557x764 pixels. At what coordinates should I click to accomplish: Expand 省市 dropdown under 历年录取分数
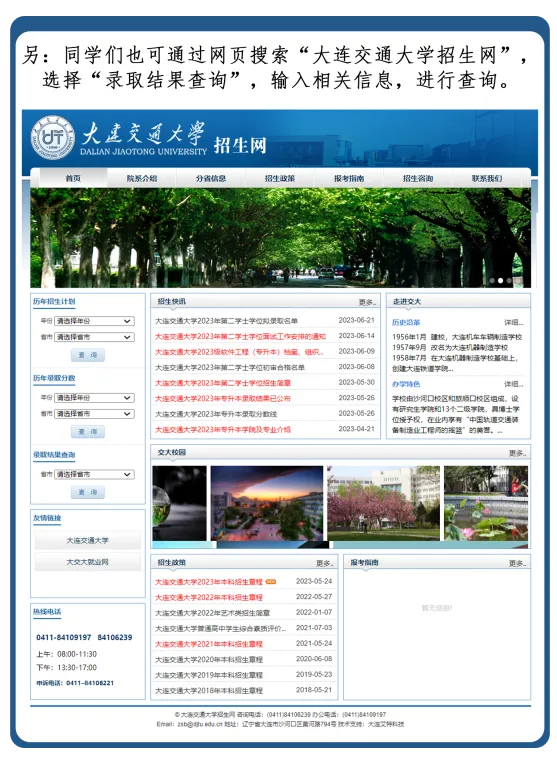pyautogui.click(x=95, y=414)
